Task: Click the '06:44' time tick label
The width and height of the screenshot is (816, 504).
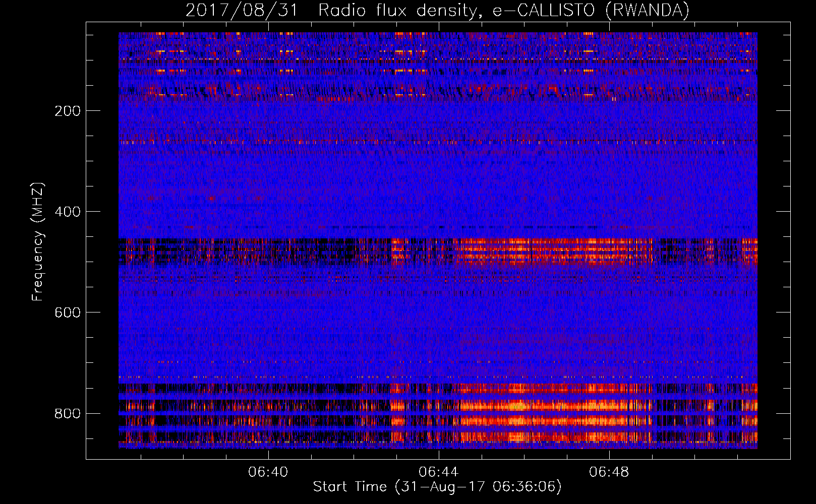Action: (439, 472)
